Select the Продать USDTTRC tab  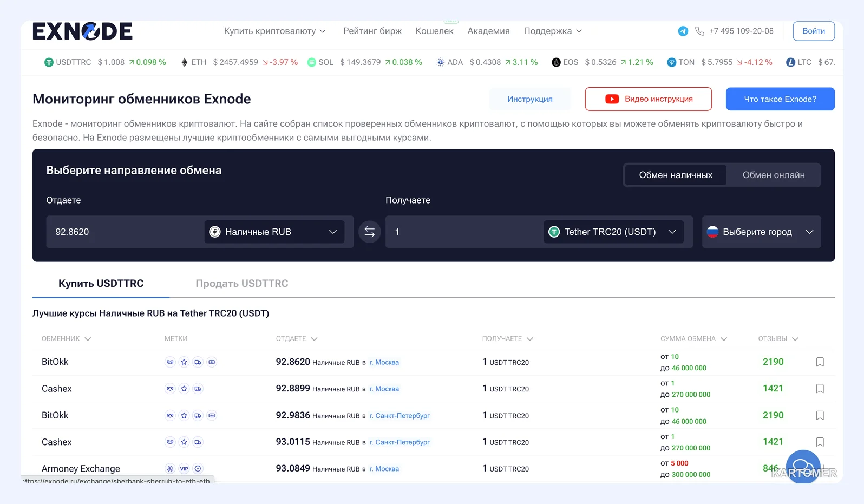[x=242, y=284]
